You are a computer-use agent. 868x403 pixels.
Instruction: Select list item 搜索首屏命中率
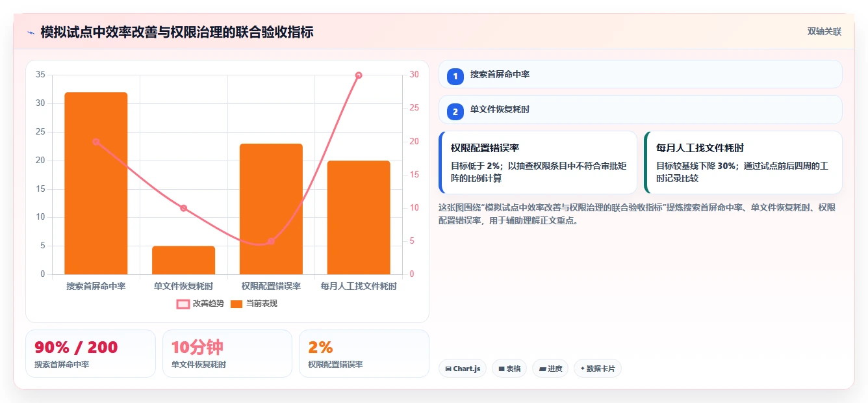641,74
